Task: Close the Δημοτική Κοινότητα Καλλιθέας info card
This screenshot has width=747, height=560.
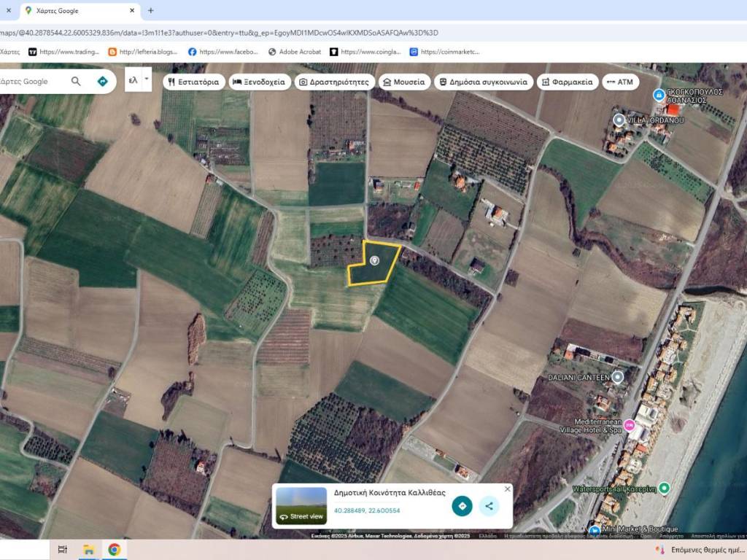Action: (508, 489)
